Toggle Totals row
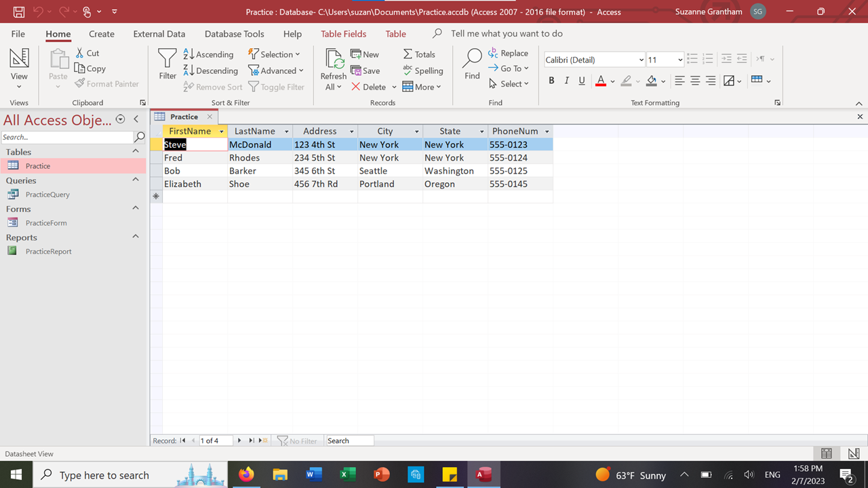The height and width of the screenshot is (488, 868). (419, 54)
